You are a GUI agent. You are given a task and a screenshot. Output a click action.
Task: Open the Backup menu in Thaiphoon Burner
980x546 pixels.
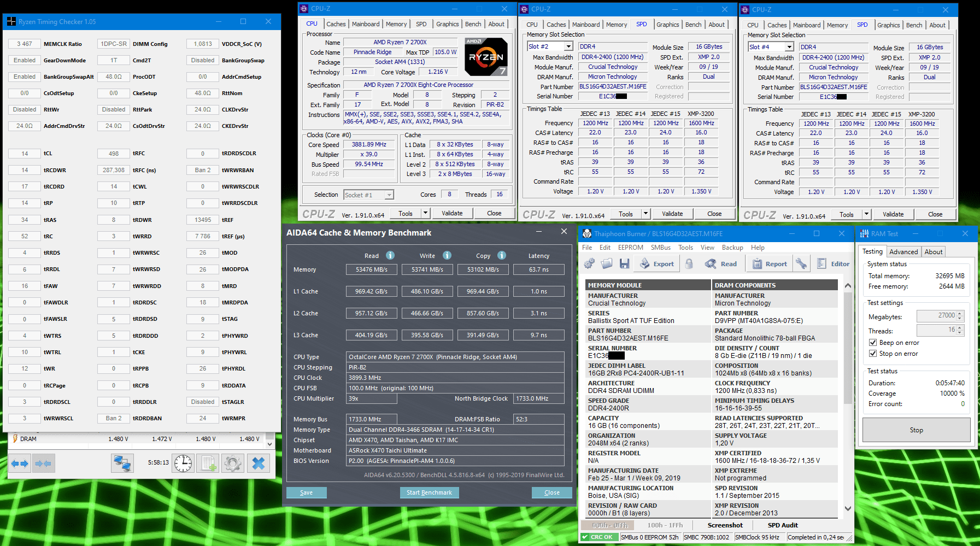732,248
